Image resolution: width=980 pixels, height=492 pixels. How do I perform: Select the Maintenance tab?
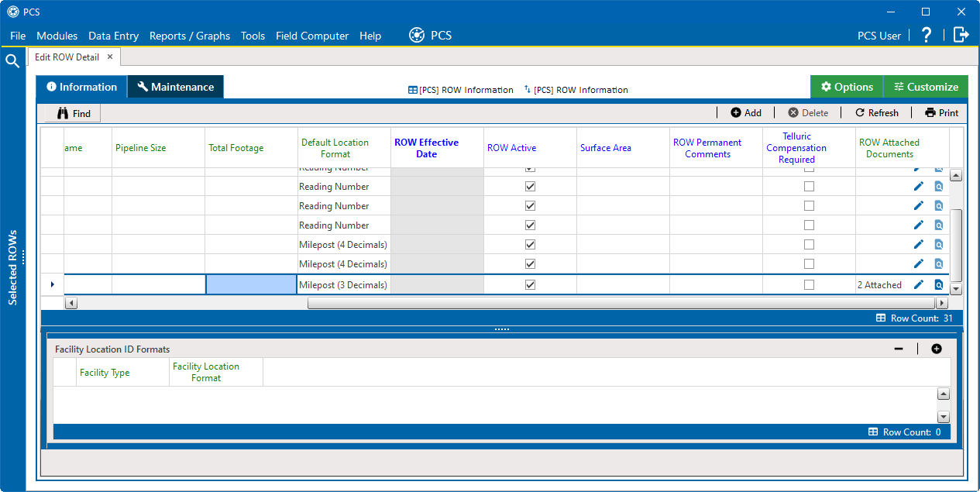coord(176,87)
